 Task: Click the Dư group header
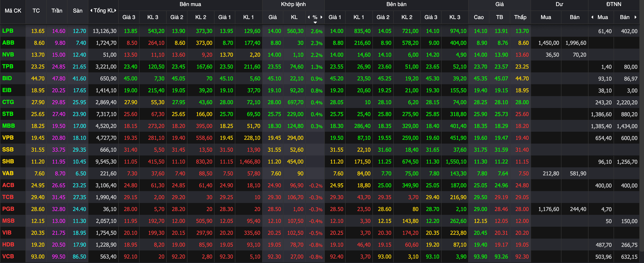pos(559,4)
